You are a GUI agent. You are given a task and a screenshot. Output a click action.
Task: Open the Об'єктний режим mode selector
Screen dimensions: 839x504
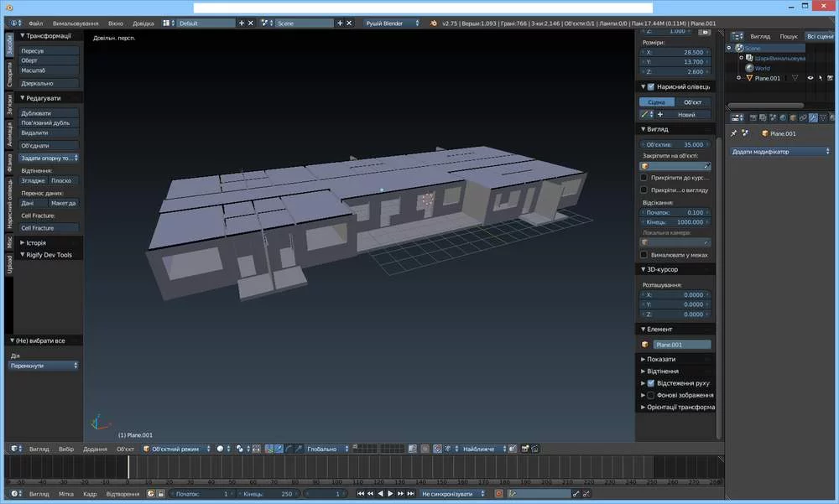pos(177,449)
